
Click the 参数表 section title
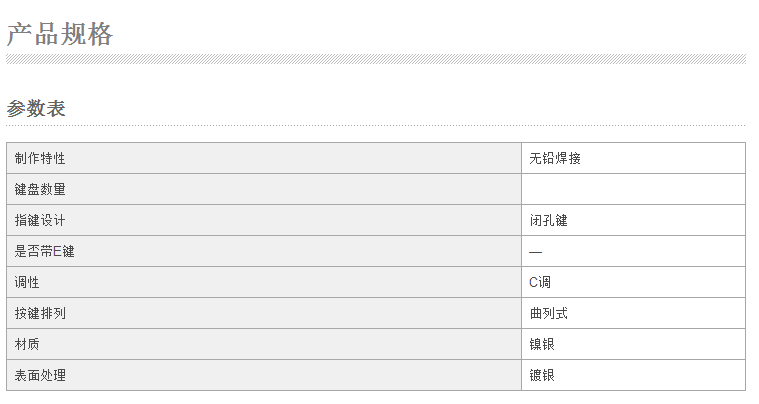tap(36, 108)
